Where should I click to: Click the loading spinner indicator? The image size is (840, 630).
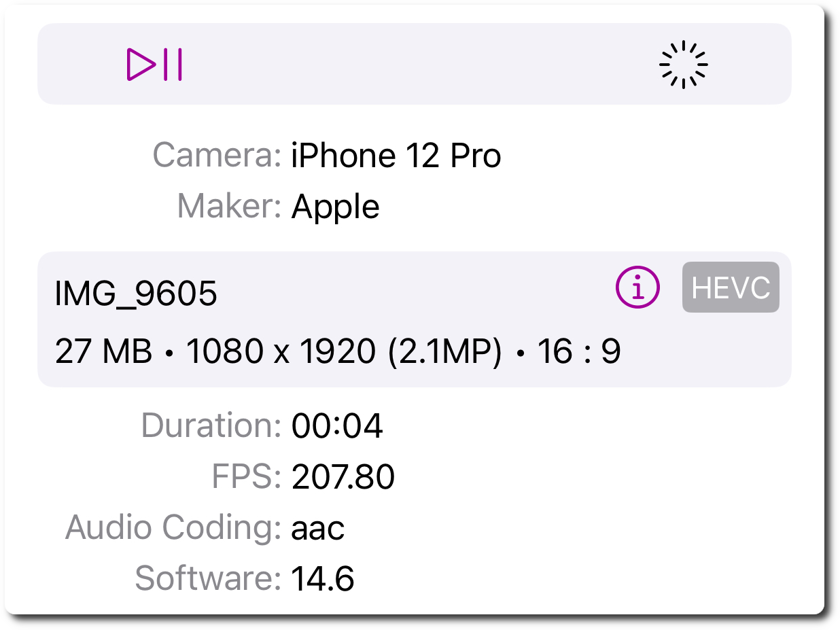[683, 65]
